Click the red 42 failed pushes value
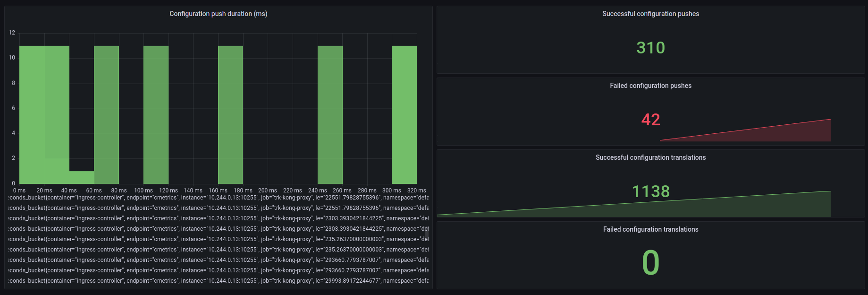 (650, 120)
